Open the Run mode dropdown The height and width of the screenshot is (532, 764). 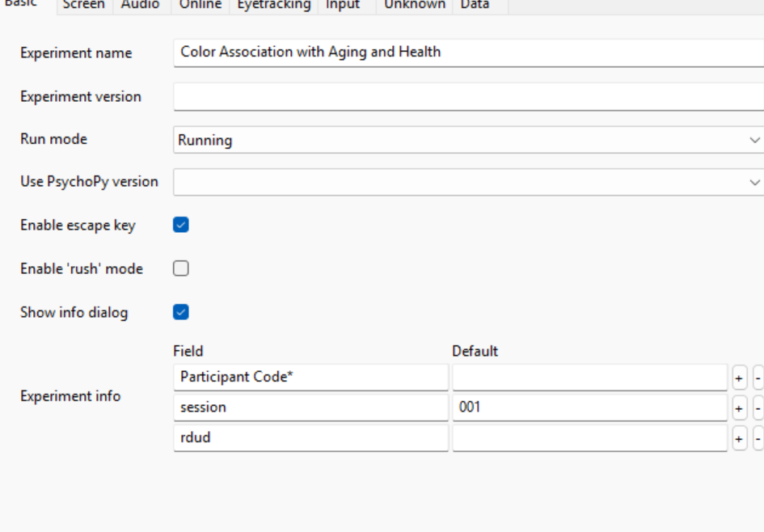468,140
